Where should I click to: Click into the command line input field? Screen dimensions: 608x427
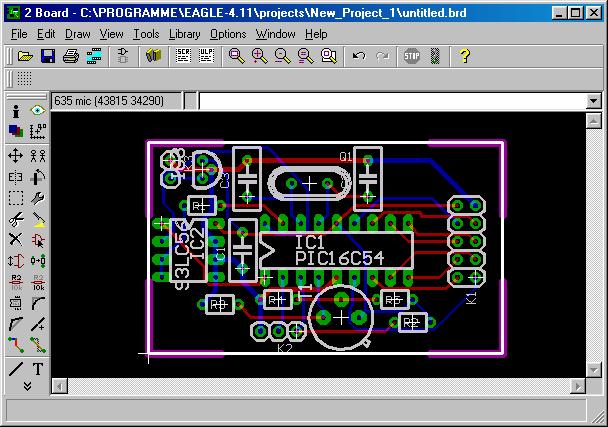[x=392, y=101]
